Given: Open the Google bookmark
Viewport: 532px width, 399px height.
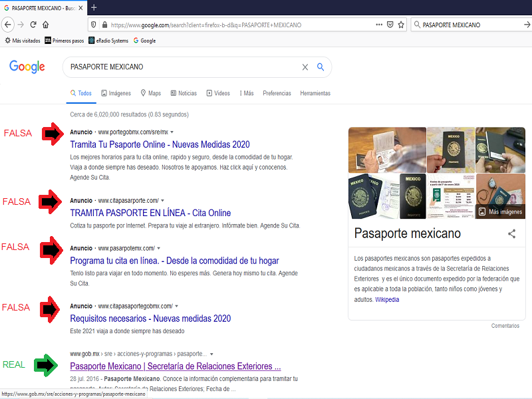Looking at the screenshot, I should point(144,41).
